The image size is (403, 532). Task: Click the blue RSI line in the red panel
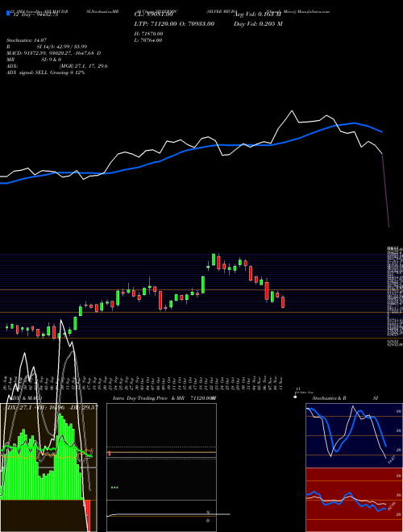click(346, 501)
